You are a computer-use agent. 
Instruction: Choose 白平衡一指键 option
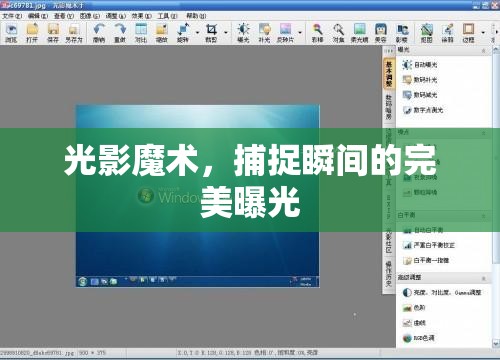tap(426, 260)
